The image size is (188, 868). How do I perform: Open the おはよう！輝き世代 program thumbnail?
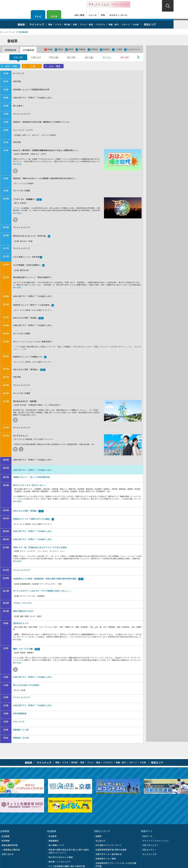[x=123, y=159]
